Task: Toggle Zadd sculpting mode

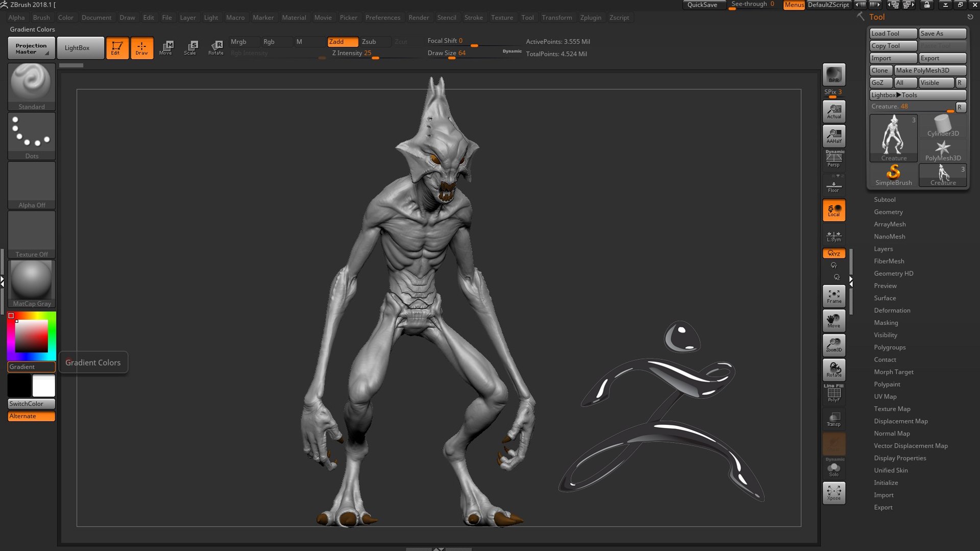Action: click(342, 42)
